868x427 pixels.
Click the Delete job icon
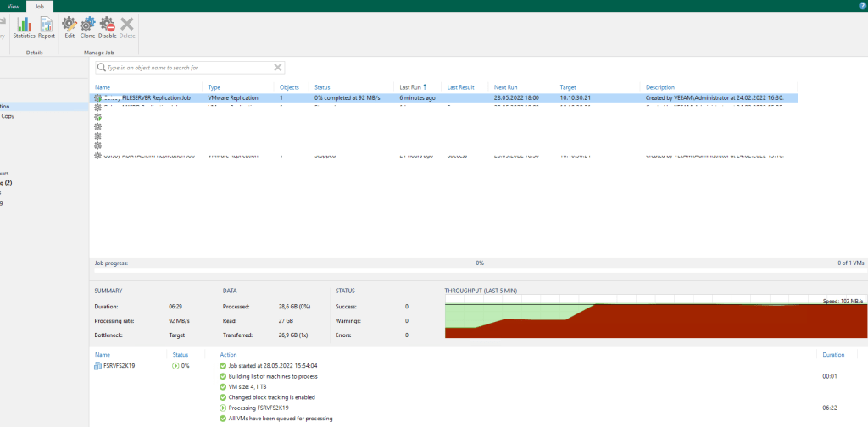(127, 27)
